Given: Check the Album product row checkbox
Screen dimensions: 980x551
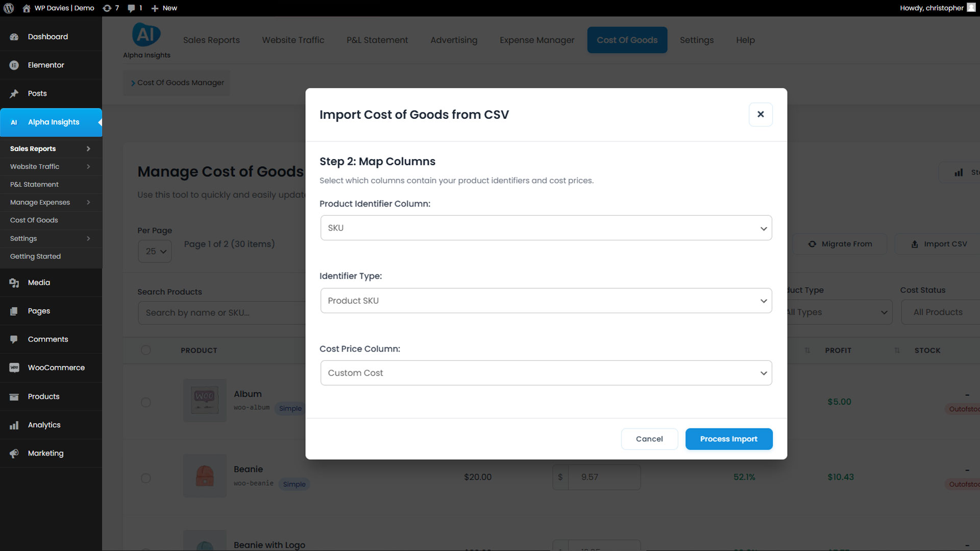Looking at the screenshot, I should point(146,403).
